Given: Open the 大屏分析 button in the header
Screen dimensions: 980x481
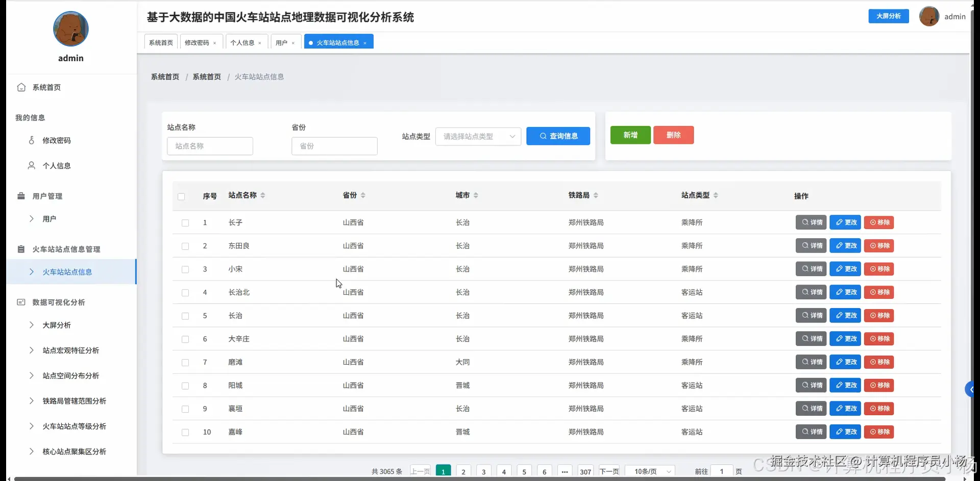Looking at the screenshot, I should click(x=889, y=16).
